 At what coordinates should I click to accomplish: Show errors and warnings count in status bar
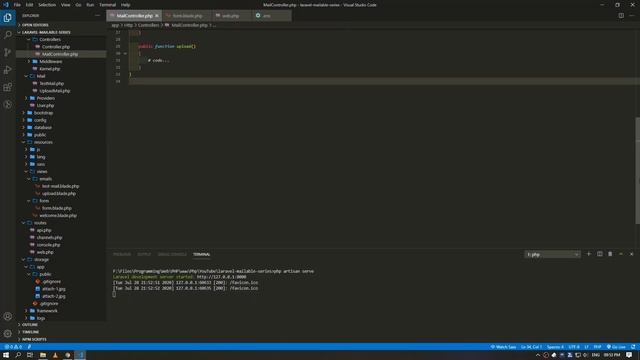pos(13,347)
